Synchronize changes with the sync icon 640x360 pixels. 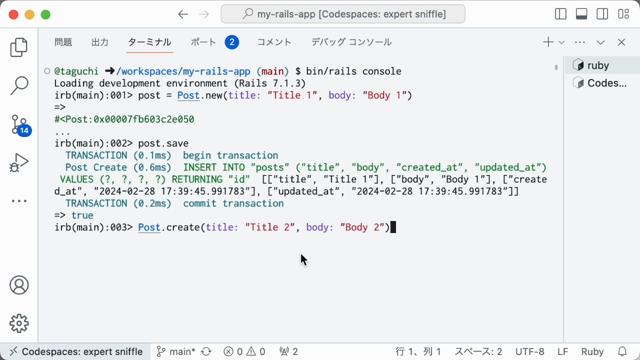(207, 351)
